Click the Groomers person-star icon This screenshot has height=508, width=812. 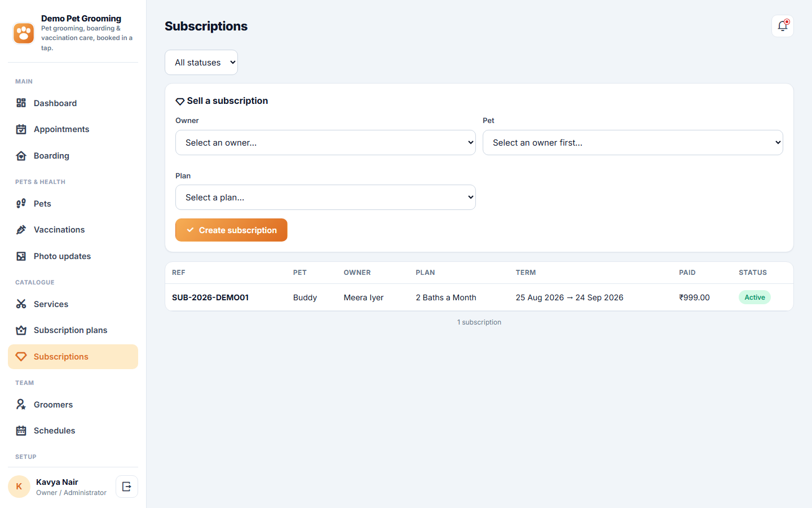pos(21,405)
